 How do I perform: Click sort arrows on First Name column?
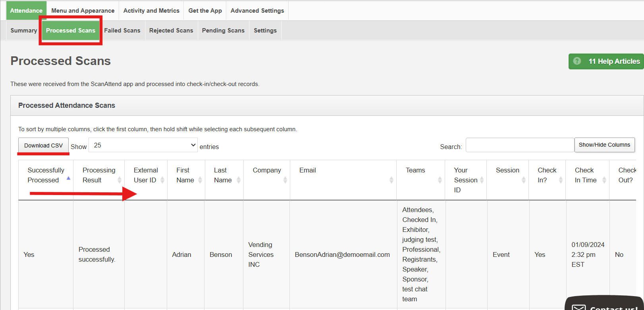tap(200, 180)
